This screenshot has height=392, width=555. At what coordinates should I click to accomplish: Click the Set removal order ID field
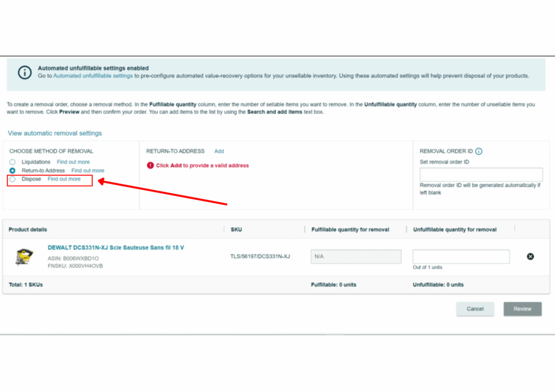(x=481, y=174)
